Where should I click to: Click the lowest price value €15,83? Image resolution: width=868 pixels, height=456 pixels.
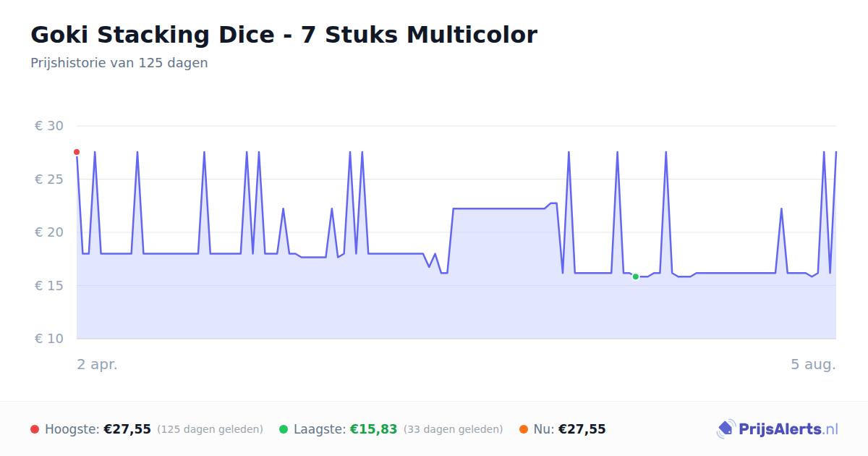pos(374,429)
